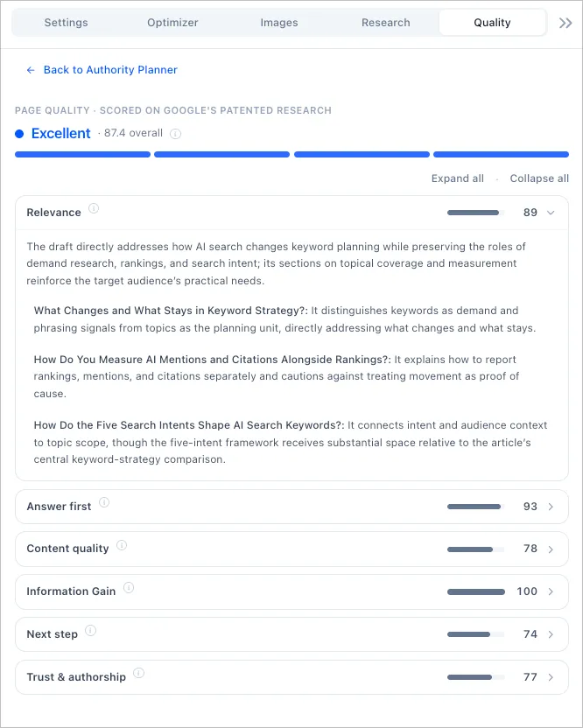This screenshot has width=583, height=728.
Task: Click info icon next to 87.4 overall
Action: pyautogui.click(x=175, y=134)
